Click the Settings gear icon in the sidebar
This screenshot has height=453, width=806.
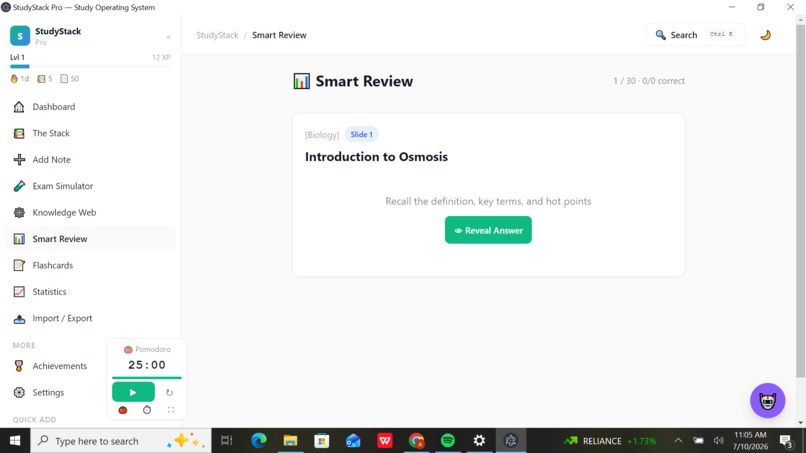click(x=19, y=392)
